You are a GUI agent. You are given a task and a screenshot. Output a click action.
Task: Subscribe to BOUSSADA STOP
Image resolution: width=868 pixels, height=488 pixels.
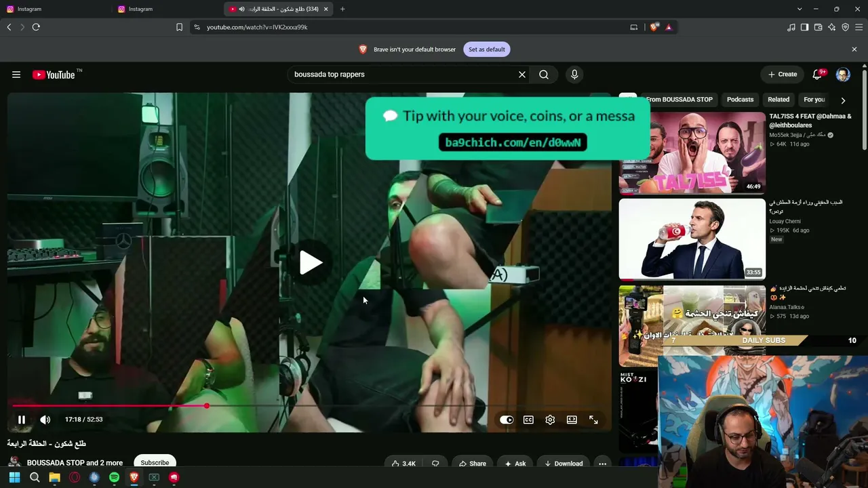point(155,463)
